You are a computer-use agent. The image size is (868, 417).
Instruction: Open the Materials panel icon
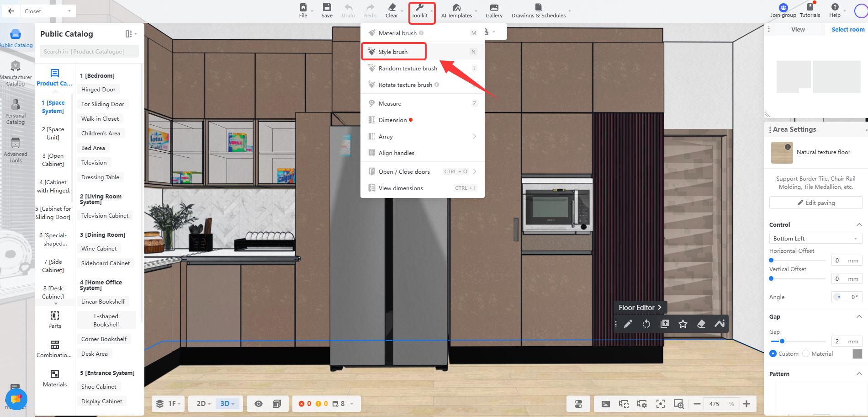(x=55, y=378)
